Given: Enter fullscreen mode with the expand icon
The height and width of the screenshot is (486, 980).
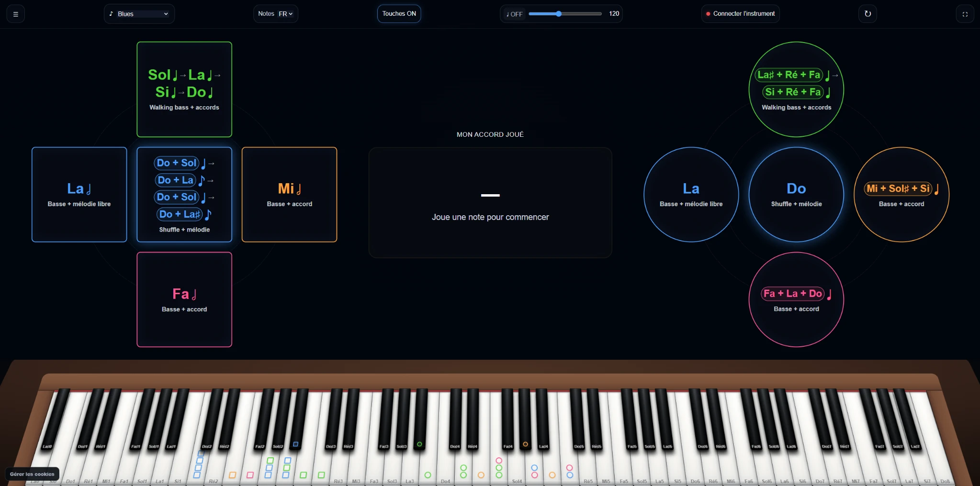Looking at the screenshot, I should (x=965, y=14).
